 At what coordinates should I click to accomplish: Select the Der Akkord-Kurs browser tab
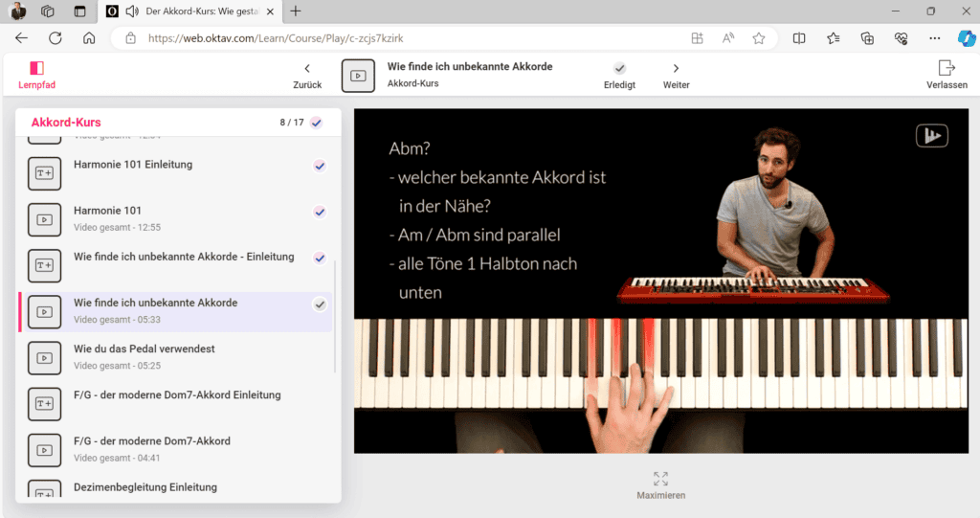point(191,11)
